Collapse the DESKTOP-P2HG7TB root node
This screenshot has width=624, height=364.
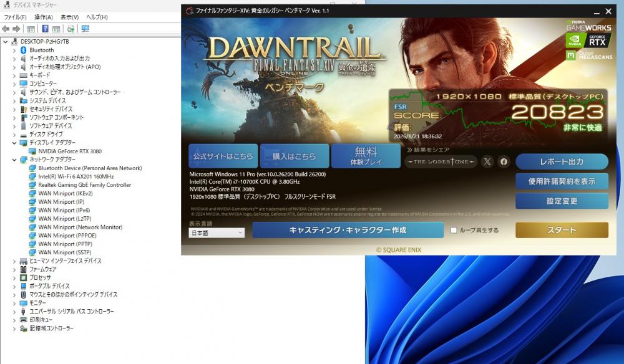point(5,41)
